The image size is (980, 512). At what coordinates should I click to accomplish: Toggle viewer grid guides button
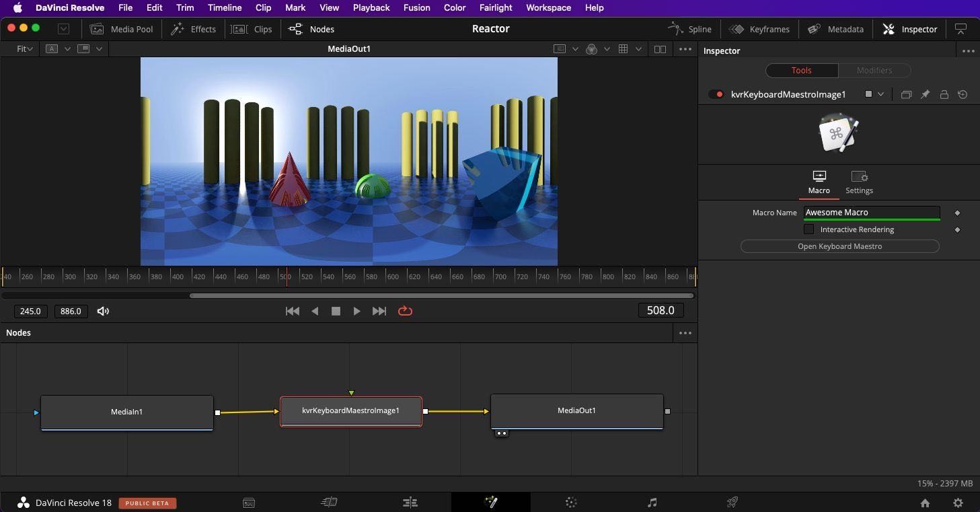tap(623, 49)
